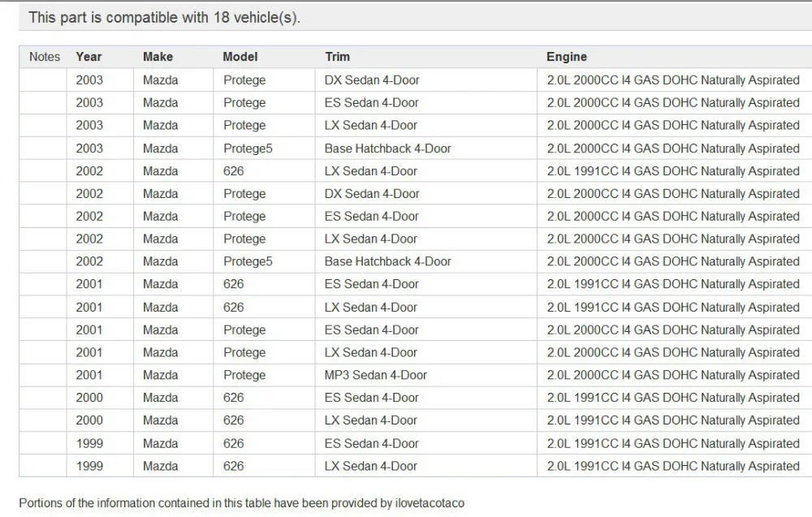Click the Notes column header
Viewport: 812px width, 517px height.
pyautogui.click(x=45, y=57)
